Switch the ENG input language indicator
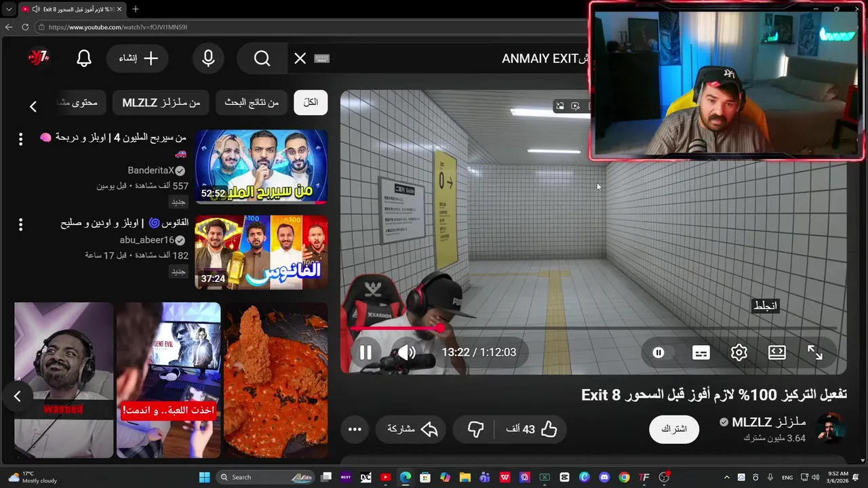Image resolution: width=868 pixels, height=488 pixels. (787, 477)
